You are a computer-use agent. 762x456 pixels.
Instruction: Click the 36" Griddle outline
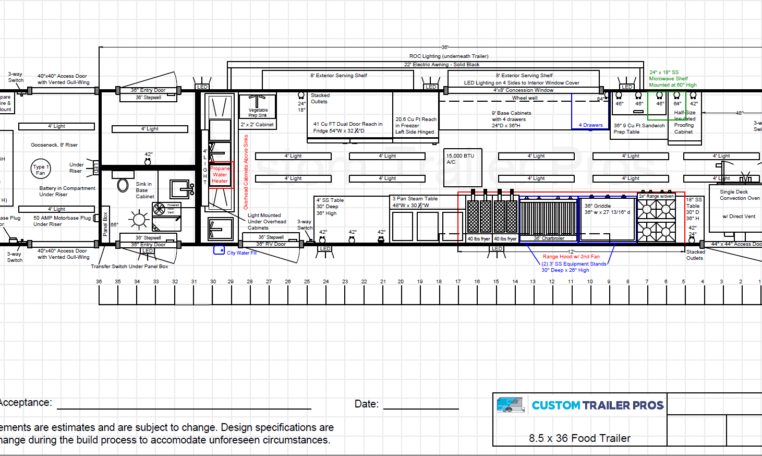coord(608,219)
